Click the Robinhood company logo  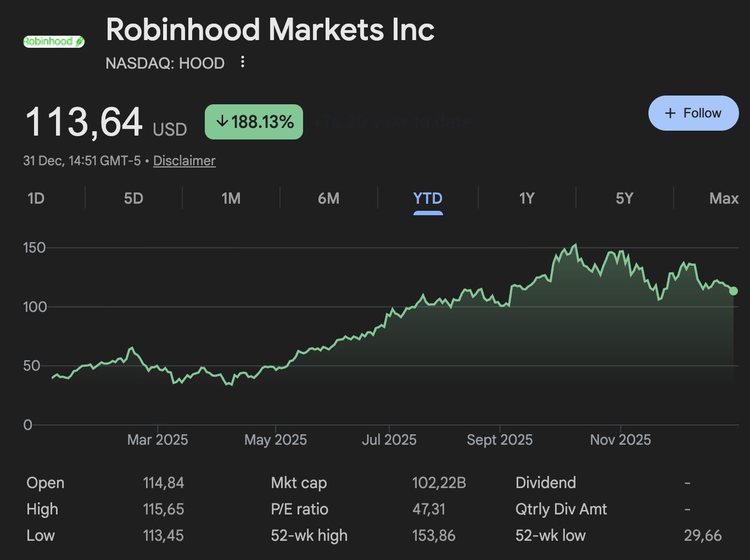click(54, 41)
